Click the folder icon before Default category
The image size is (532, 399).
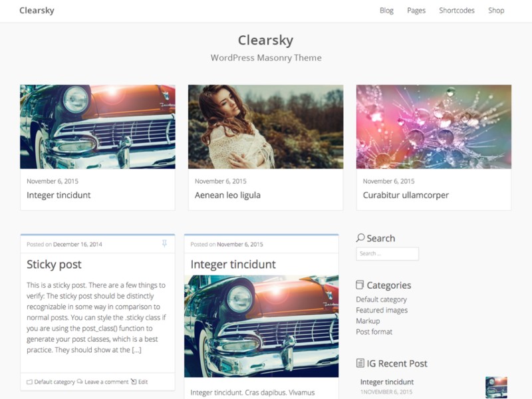29,382
